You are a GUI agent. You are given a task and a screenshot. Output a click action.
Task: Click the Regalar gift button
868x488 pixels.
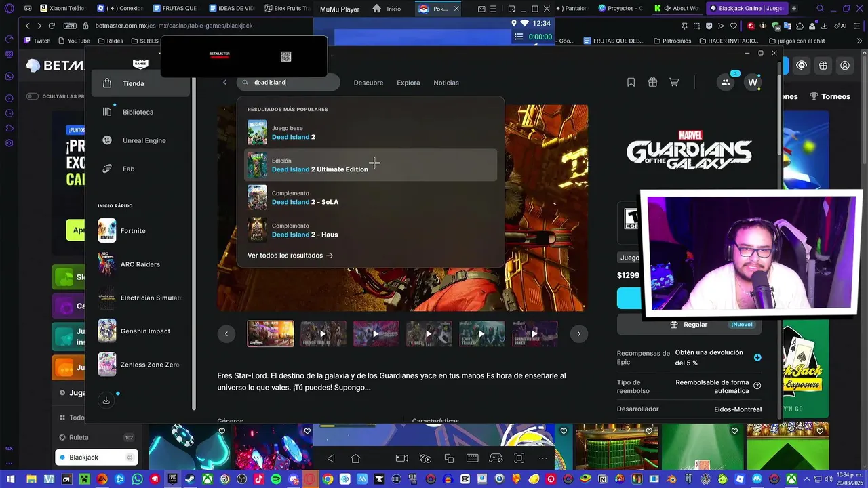point(689,325)
